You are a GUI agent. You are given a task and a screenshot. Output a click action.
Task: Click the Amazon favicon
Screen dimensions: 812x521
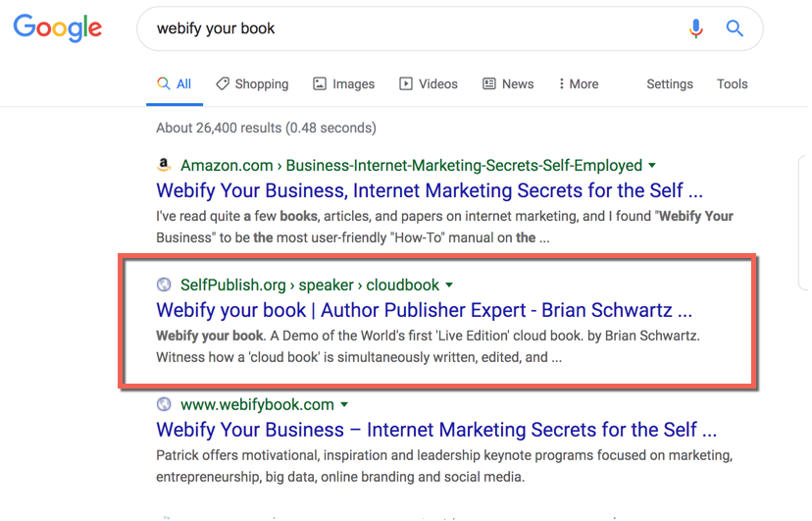coord(164,165)
